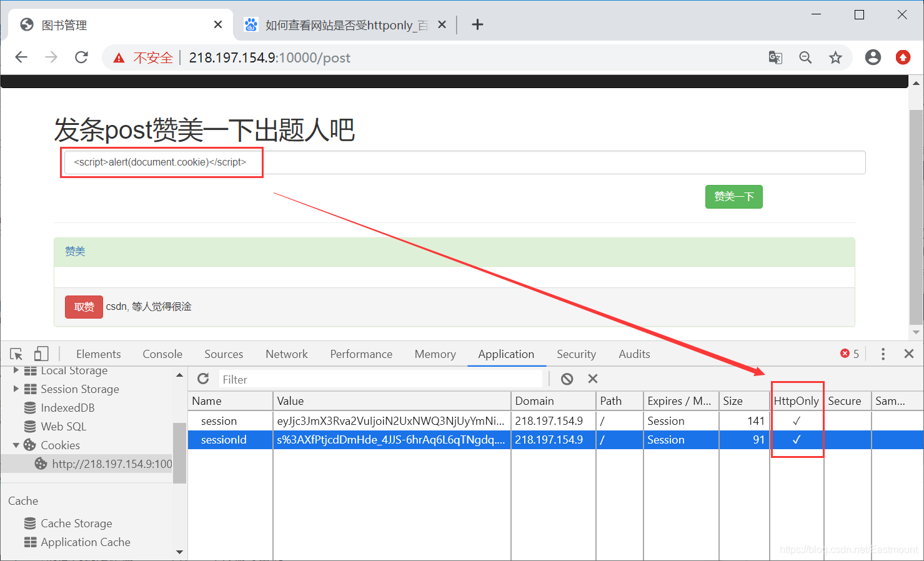Clear all cookies with the block icon
This screenshot has height=561, width=924.
point(567,379)
